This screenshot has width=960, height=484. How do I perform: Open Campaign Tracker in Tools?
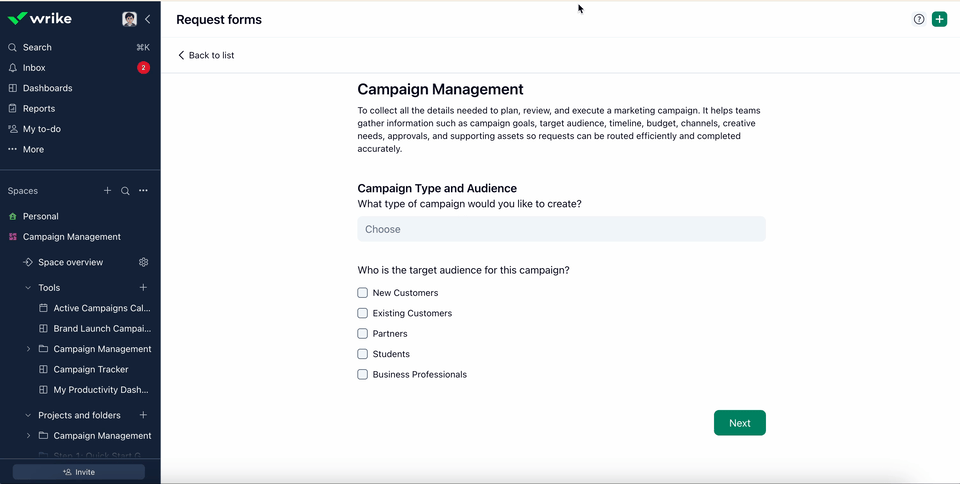(x=91, y=370)
